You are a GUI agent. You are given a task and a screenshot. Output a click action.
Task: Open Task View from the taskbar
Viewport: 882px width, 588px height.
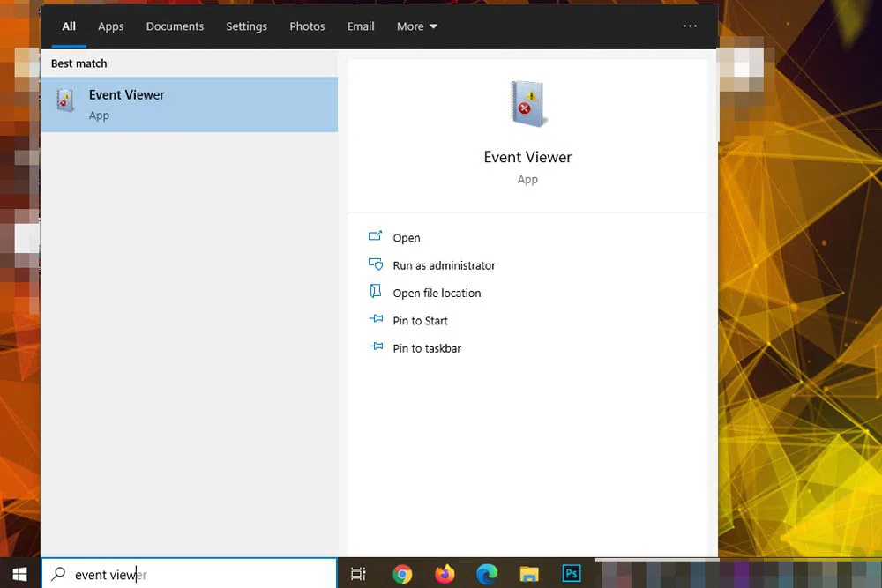(358, 574)
